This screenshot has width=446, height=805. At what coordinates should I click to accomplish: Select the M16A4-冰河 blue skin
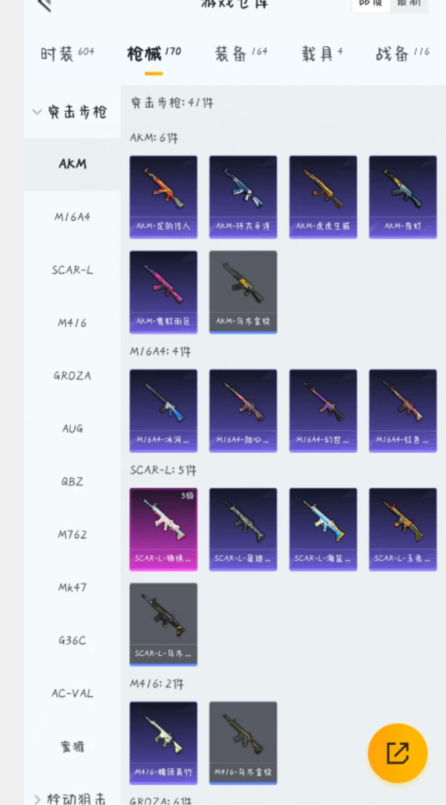(163, 411)
